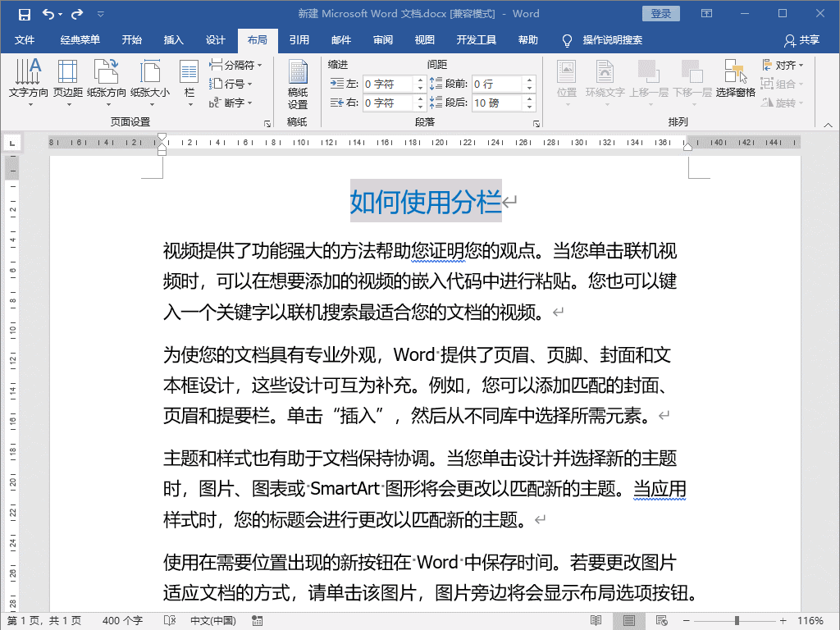The height and width of the screenshot is (630, 840).
Task: Expand the 对齐 align dropdown
Action: click(x=783, y=65)
